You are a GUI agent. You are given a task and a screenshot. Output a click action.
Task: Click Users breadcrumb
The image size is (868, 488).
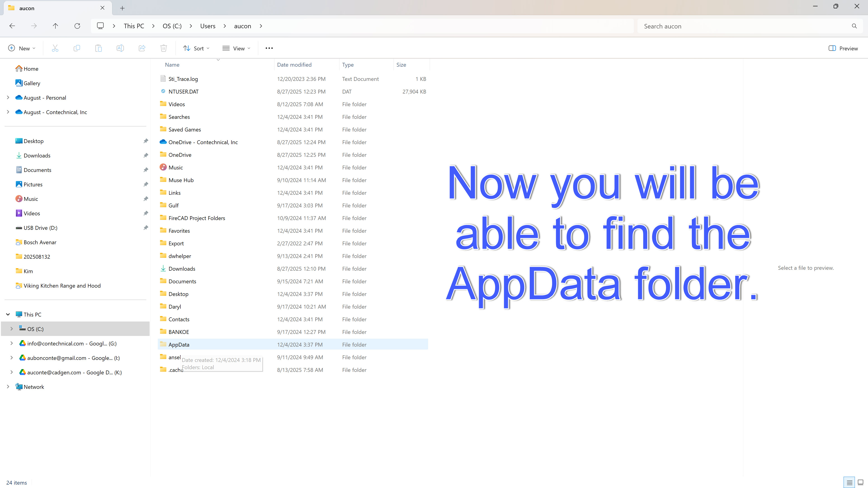tap(208, 26)
